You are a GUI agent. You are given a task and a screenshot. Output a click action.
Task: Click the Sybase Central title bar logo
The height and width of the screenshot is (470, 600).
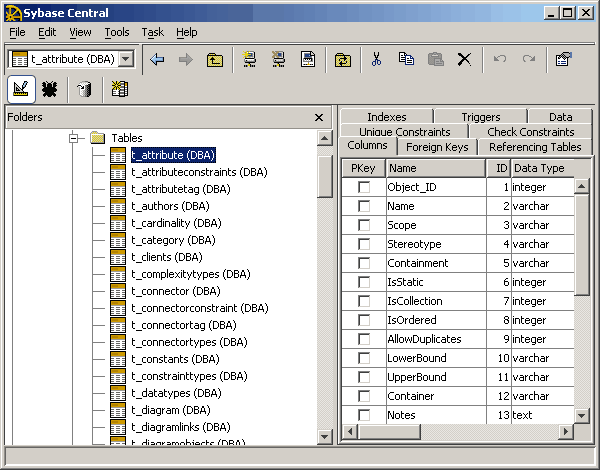(x=13, y=13)
